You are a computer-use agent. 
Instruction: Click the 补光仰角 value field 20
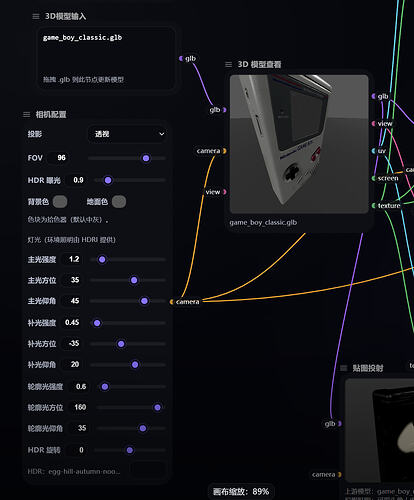tap(72, 364)
